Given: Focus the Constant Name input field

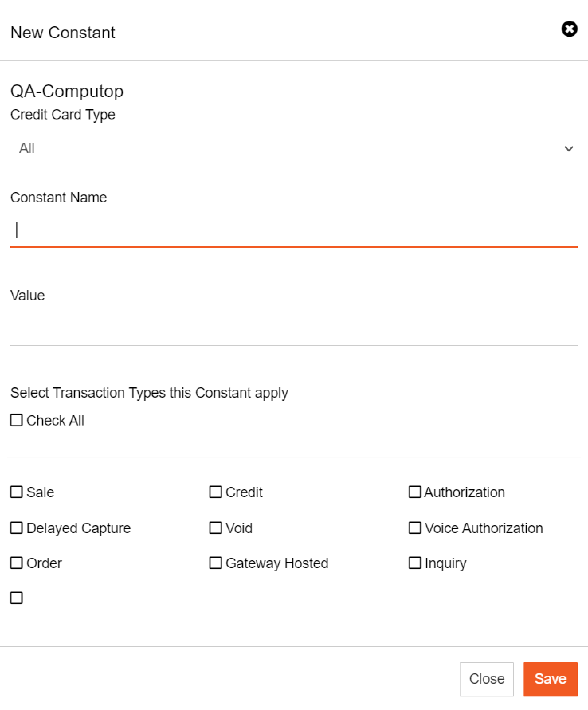Looking at the screenshot, I should [x=294, y=230].
